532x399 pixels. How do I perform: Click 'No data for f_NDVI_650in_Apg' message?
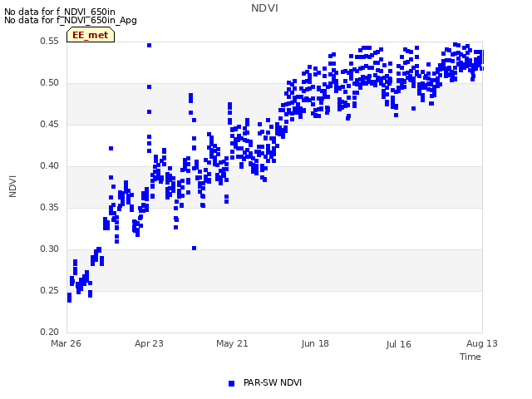pyautogui.click(x=71, y=20)
